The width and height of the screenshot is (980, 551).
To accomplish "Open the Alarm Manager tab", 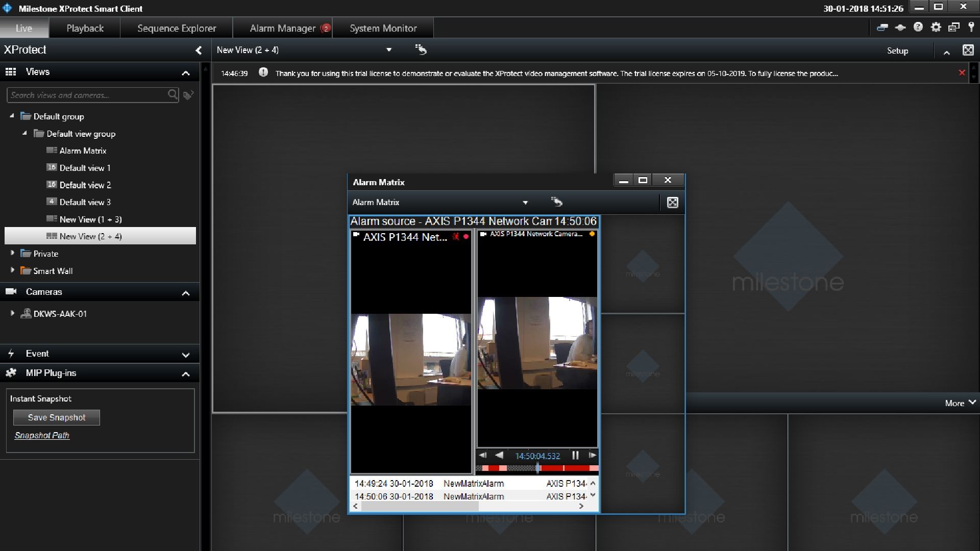I will 283,28.
